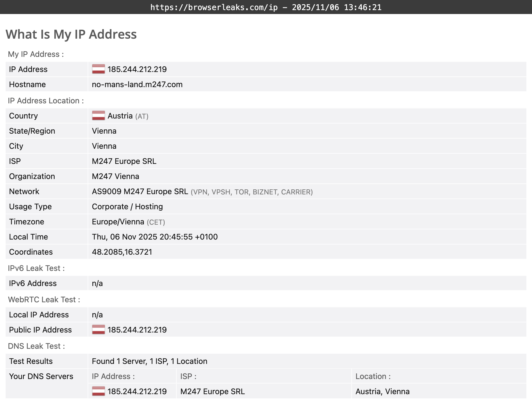Image resolution: width=532 pixels, height=402 pixels.
Task: Click the Network AS9009 entry
Action: coord(140,191)
